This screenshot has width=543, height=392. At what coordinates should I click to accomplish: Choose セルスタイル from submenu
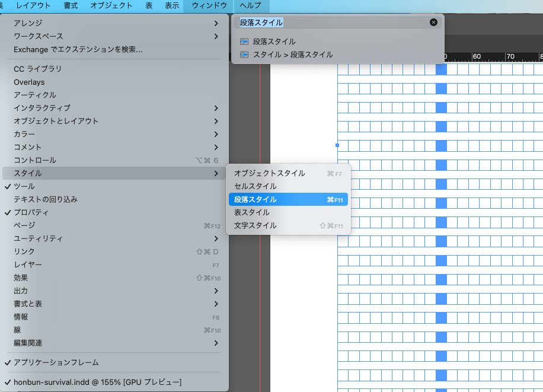click(288, 186)
